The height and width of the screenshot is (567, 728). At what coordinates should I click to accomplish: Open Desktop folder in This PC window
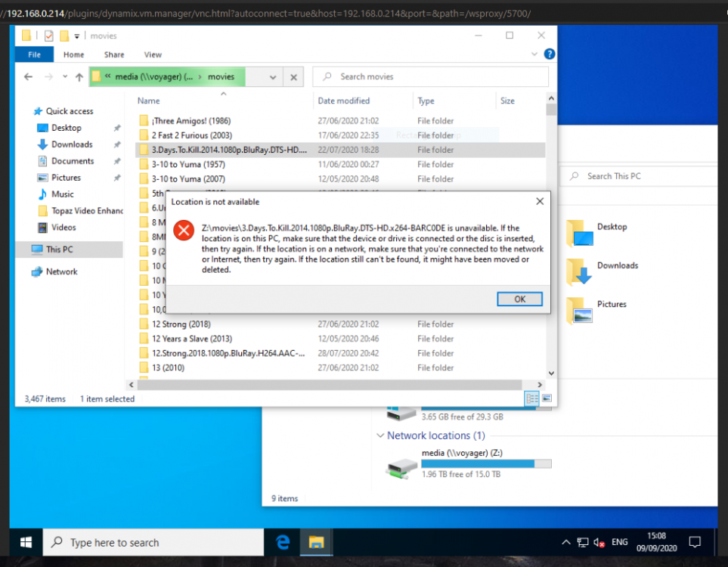click(x=597, y=233)
